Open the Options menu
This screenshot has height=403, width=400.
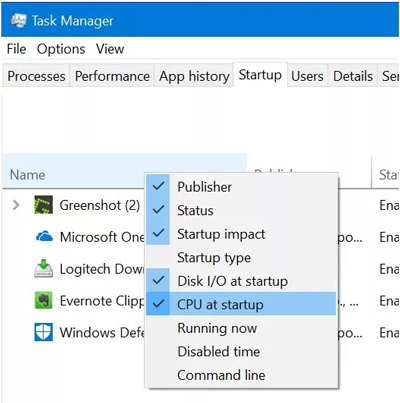coord(61,49)
